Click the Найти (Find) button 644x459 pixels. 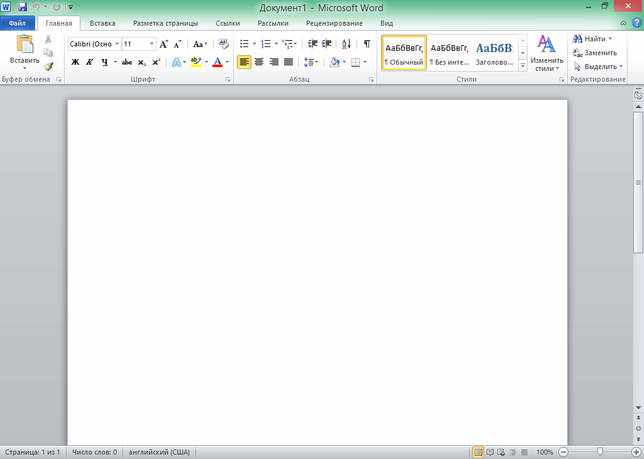(x=592, y=39)
